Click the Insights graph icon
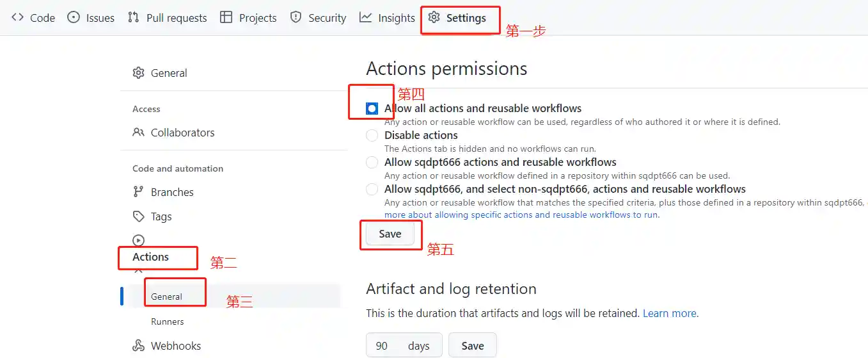868x358 pixels. 365,17
